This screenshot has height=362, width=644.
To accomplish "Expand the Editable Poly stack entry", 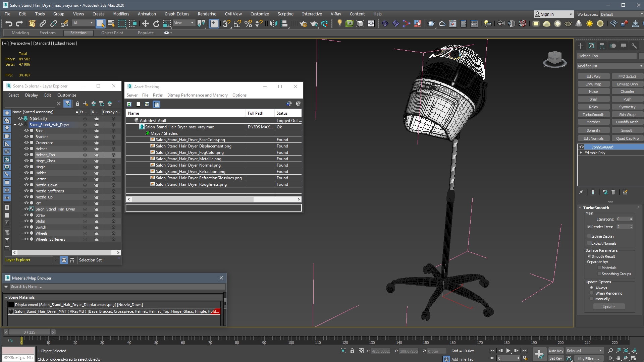I will click(x=581, y=153).
